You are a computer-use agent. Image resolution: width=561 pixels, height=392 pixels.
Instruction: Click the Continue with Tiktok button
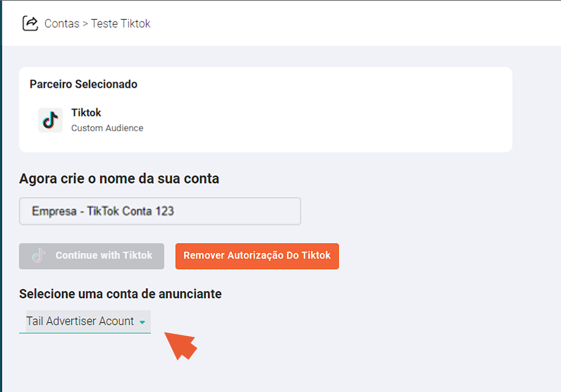[x=92, y=256]
